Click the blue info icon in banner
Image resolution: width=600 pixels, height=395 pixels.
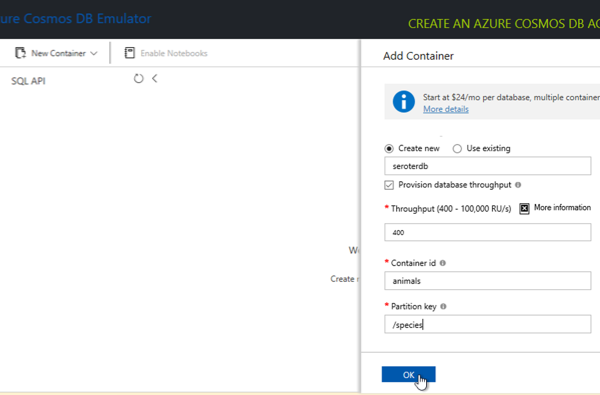click(404, 102)
